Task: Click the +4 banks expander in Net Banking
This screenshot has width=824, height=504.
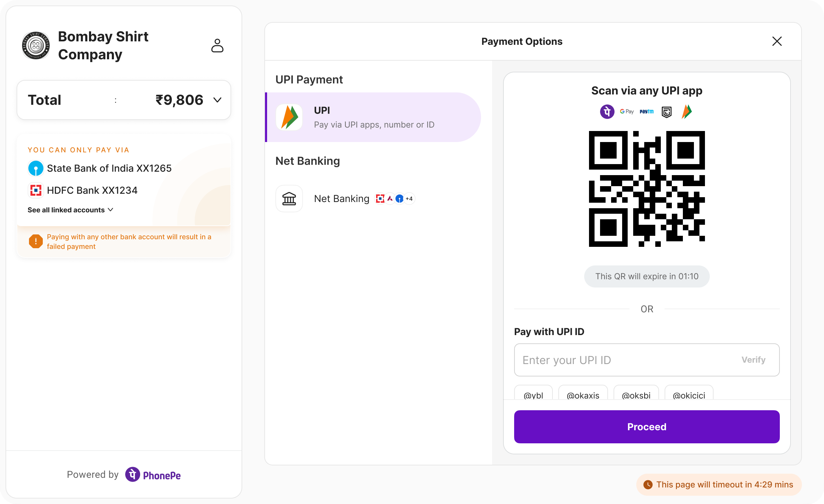Action: [409, 199]
